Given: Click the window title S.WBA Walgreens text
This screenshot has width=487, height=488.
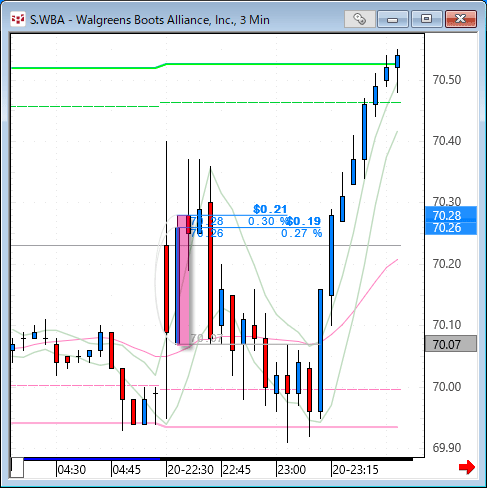Looking at the screenshot, I should tap(149, 20).
